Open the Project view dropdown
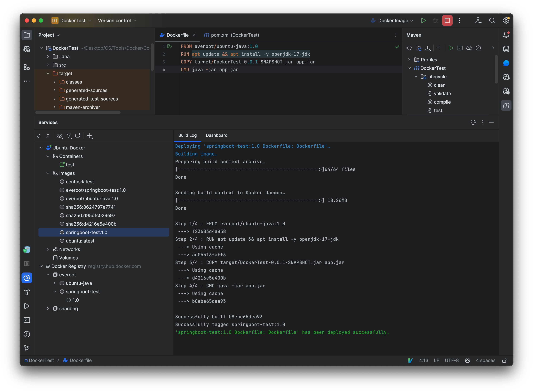Image resolution: width=533 pixels, height=392 pixels. point(49,35)
